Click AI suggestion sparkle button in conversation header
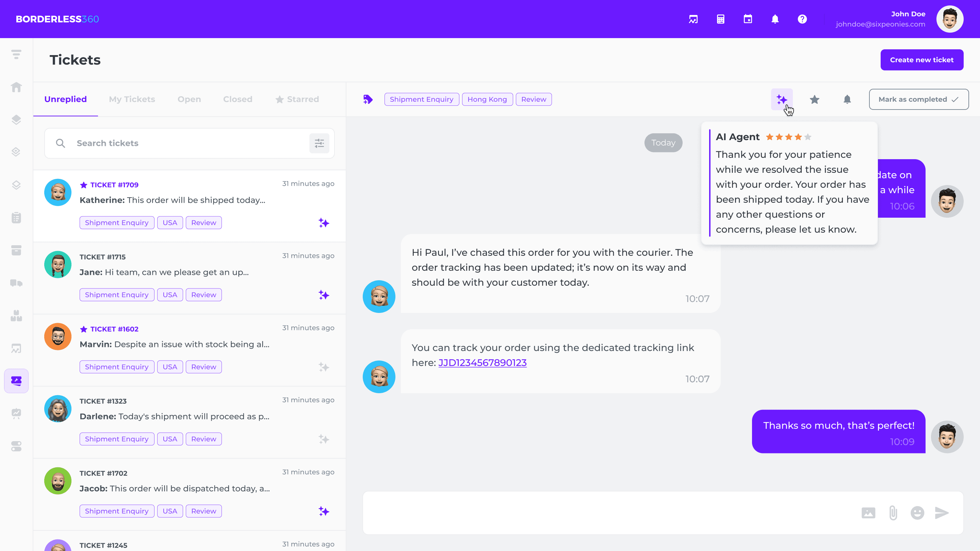This screenshot has width=980, height=551. tap(782, 99)
